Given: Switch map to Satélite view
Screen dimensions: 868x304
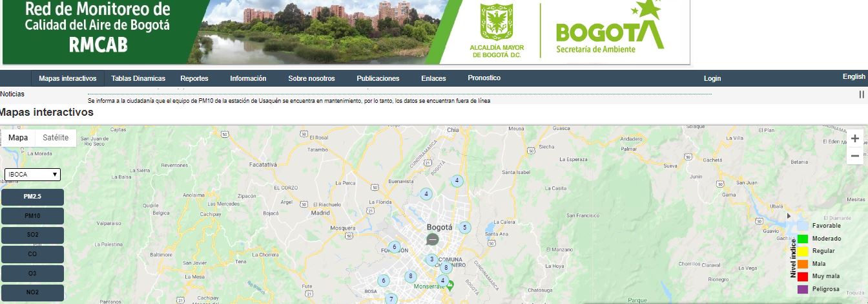Looking at the screenshot, I should pyautogui.click(x=56, y=138).
